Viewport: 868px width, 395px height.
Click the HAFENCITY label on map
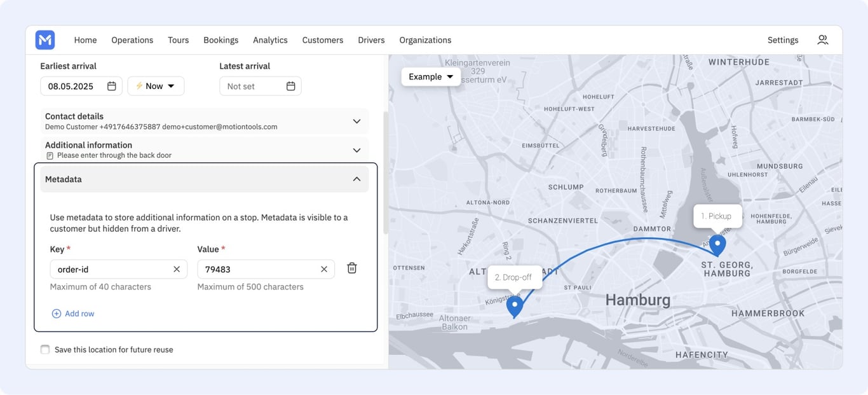[x=702, y=354]
